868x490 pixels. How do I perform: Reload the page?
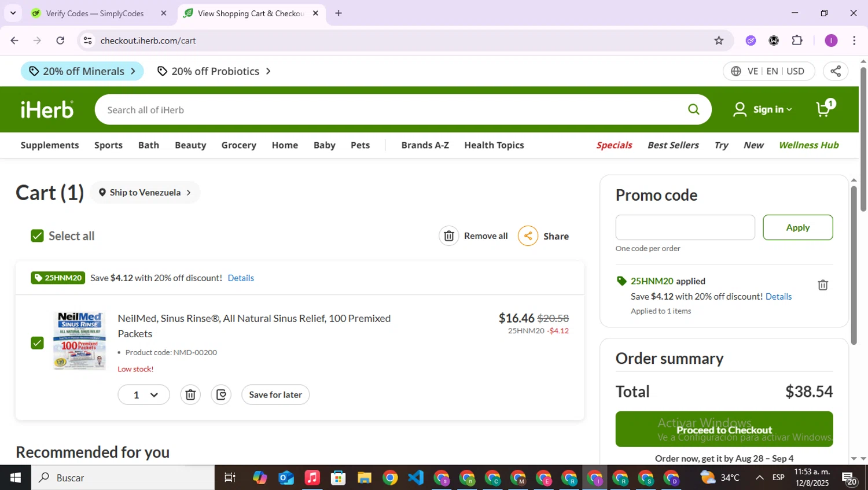(60, 40)
